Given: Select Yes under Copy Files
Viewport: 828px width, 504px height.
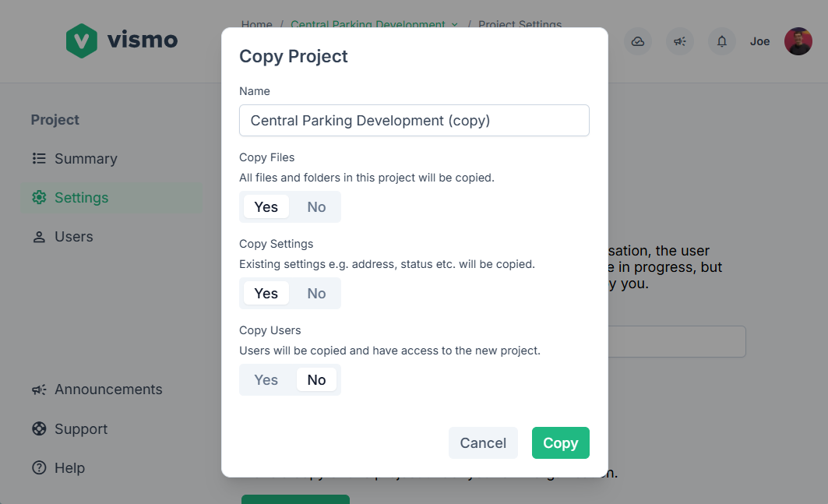Looking at the screenshot, I should pyautogui.click(x=266, y=207).
